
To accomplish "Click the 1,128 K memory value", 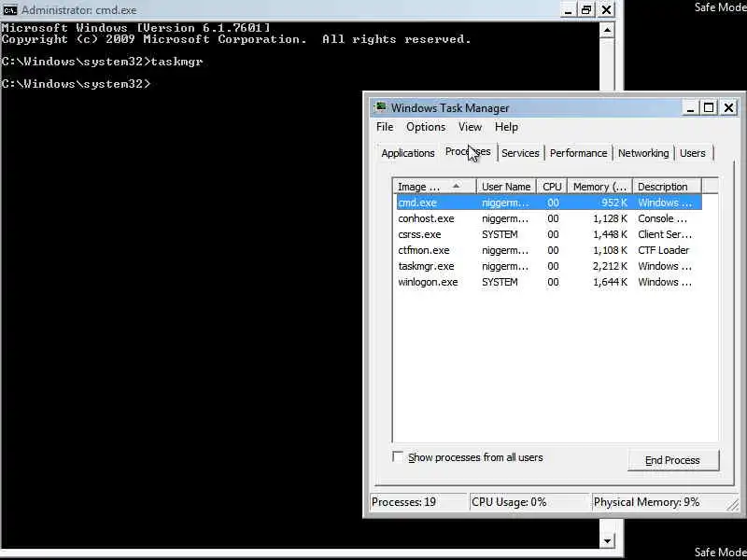I will coord(611,218).
